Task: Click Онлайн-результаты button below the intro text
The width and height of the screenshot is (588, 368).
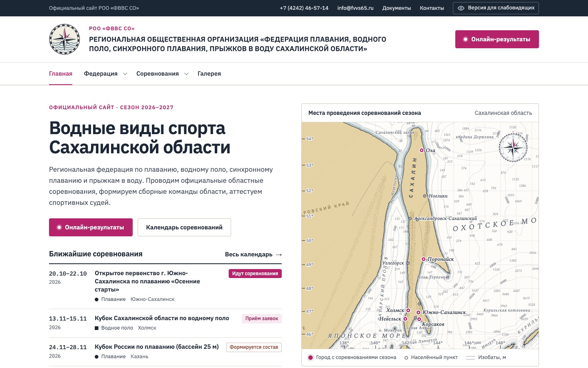Action: (91, 227)
